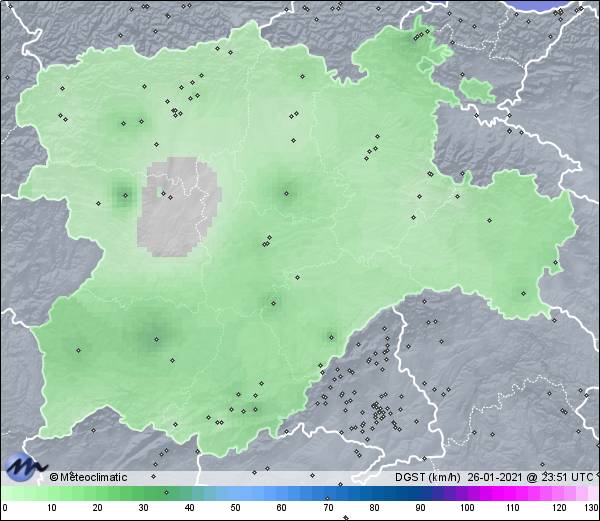Click the 10 value on the scale

[x=52, y=508]
